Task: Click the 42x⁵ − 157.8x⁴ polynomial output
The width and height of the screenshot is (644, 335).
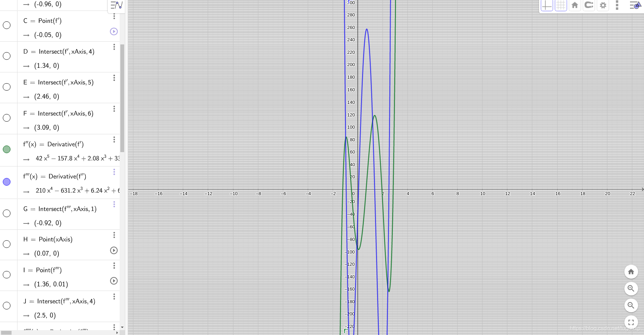Action: [78, 158]
